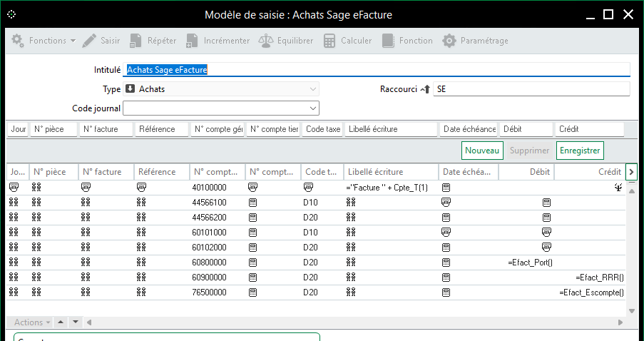Expand the Actions dropdown menu
The width and height of the screenshot is (644, 341).
pos(32,322)
